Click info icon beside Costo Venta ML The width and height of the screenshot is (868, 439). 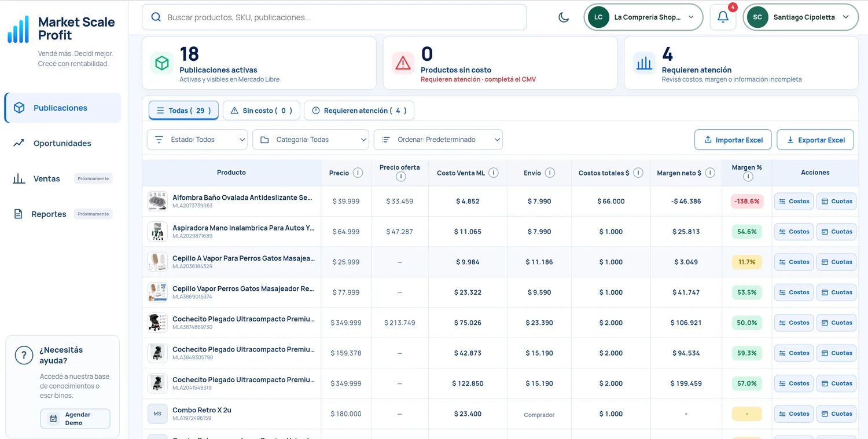point(494,173)
